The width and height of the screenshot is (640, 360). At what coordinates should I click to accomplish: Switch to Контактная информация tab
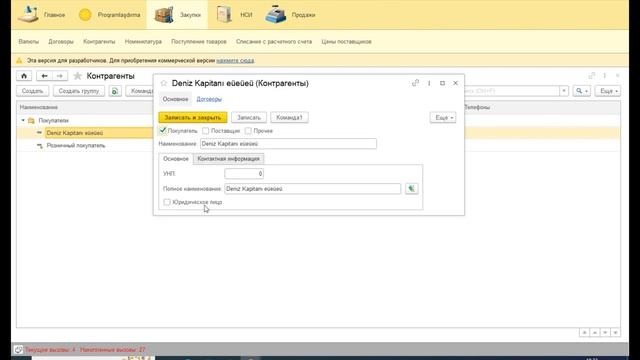coord(229,159)
